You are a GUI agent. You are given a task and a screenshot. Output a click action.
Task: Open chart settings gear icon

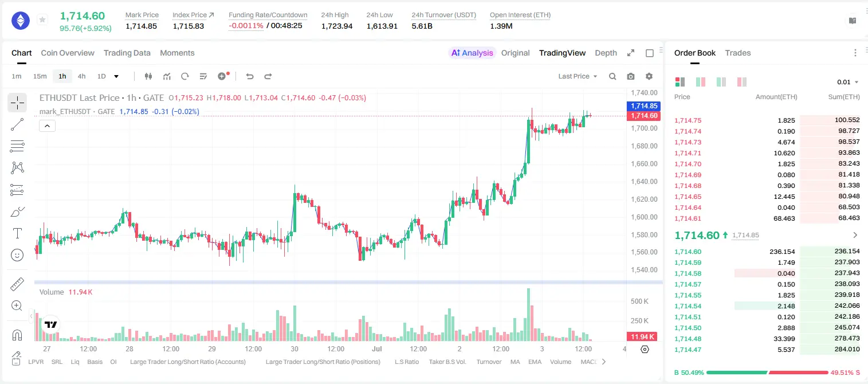click(649, 76)
